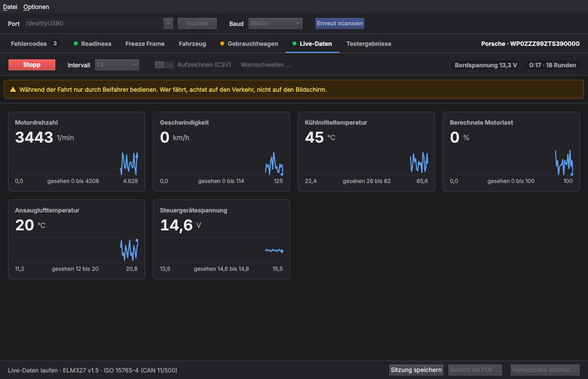This screenshot has width=588, height=379.
Task: Click the Suchen button
Action: (197, 23)
